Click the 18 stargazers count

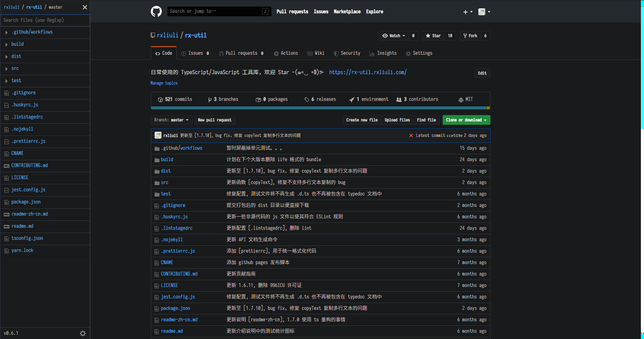[450, 36]
